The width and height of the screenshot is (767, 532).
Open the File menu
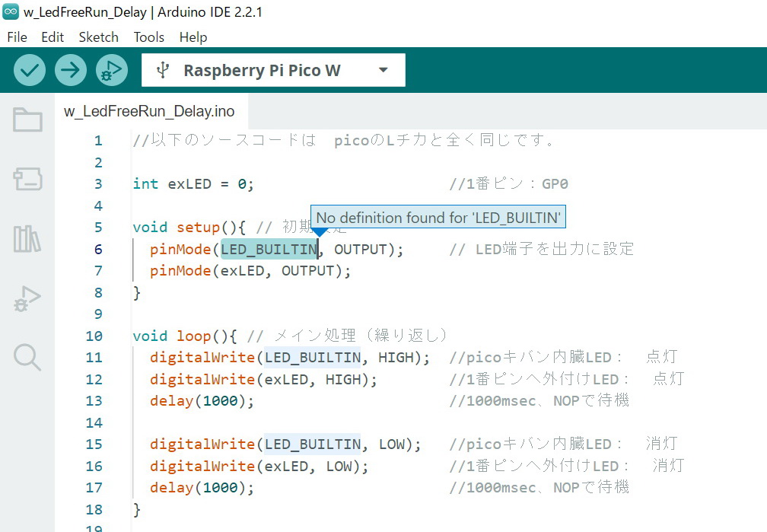[17, 37]
